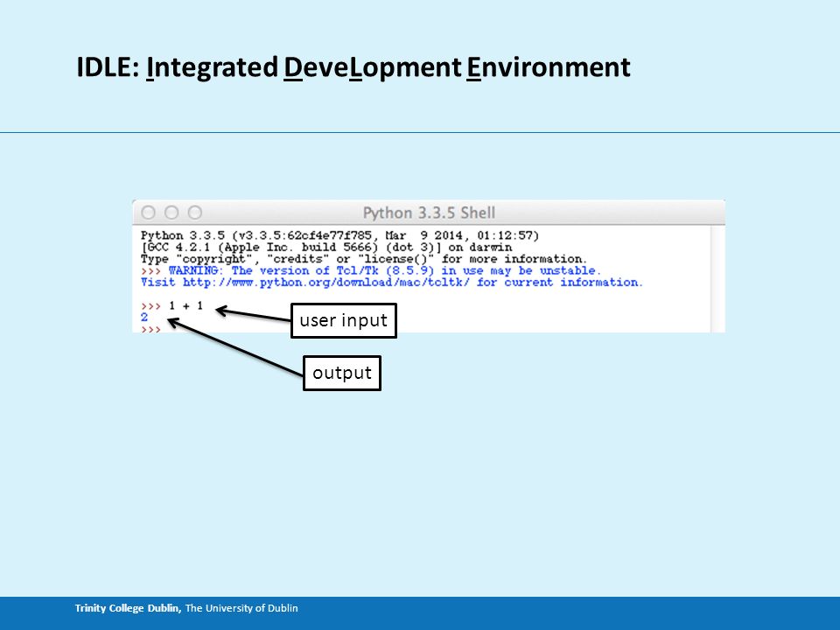Viewport: 840px width, 630px height.
Task: Click the slide title 'IDLE: Integrated DeveLopment Environment'
Action: (x=353, y=67)
